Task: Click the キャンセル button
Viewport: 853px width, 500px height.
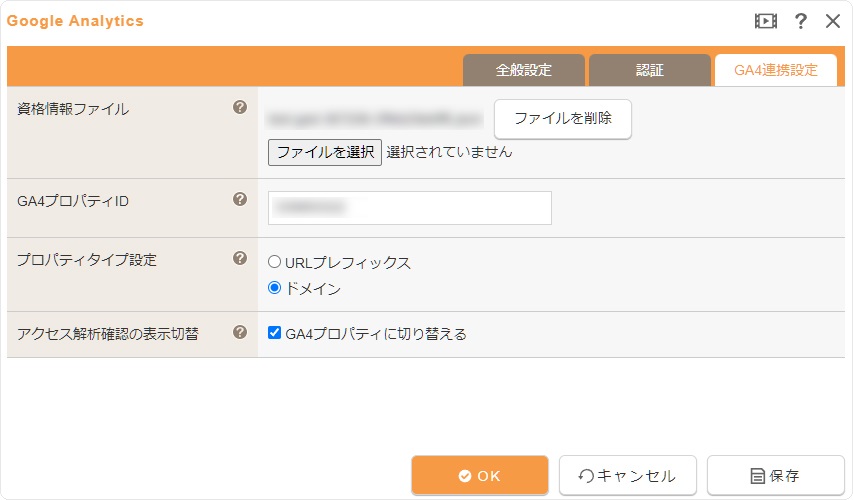Action: pyautogui.click(x=627, y=476)
